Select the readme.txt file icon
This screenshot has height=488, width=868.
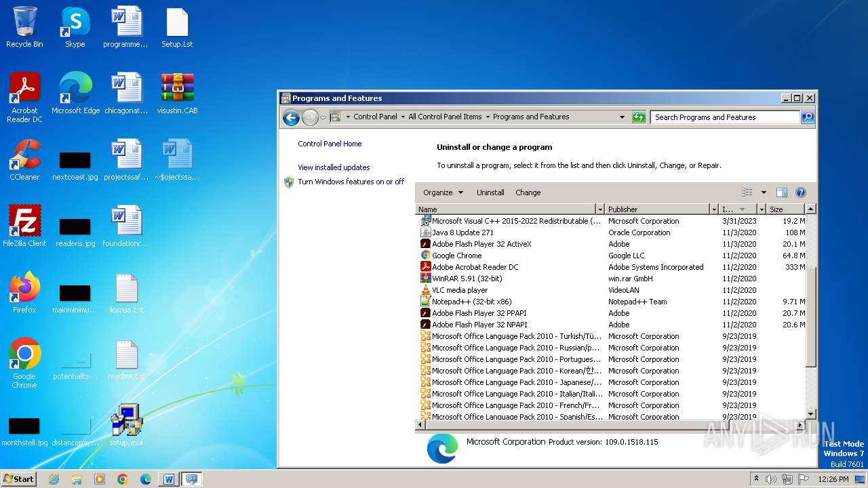point(126,359)
